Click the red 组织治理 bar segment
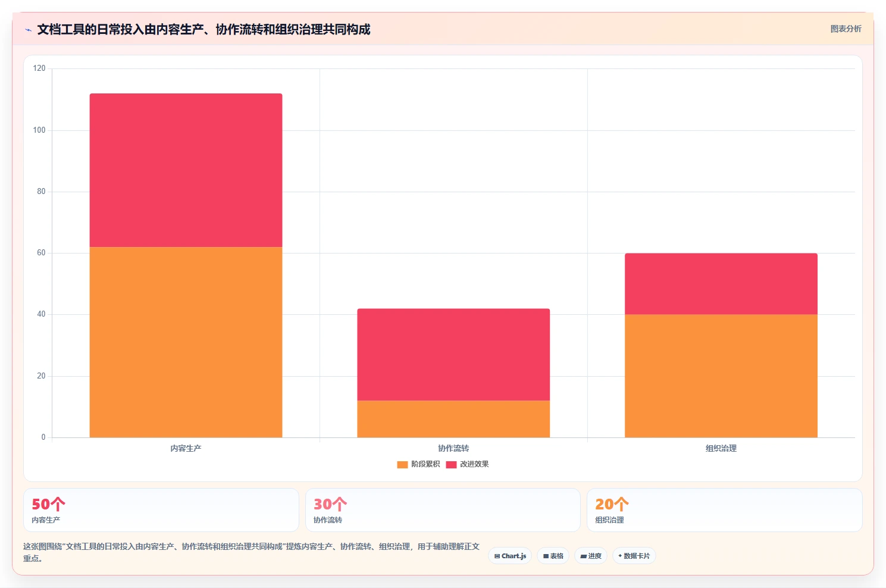This screenshot has width=886, height=588. coord(721,284)
